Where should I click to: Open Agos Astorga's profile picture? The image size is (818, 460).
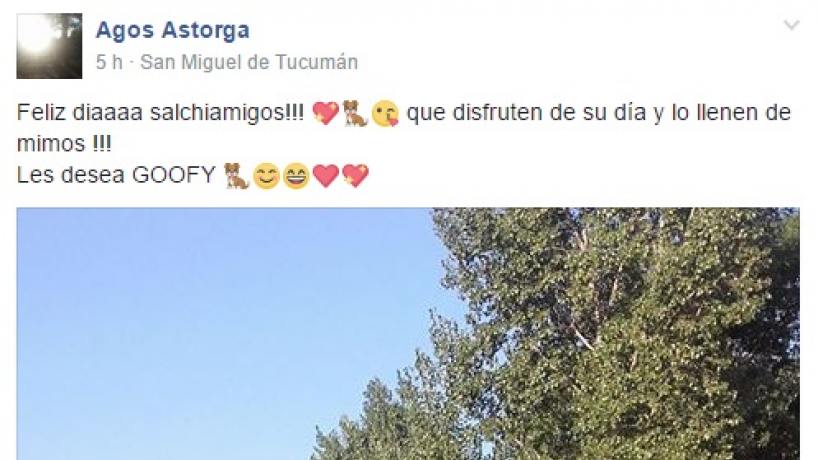click(x=49, y=46)
